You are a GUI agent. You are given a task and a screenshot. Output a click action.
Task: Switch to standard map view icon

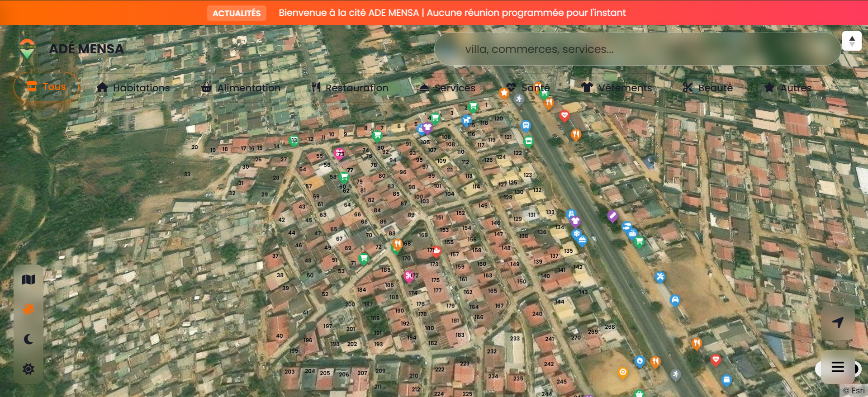(28, 280)
